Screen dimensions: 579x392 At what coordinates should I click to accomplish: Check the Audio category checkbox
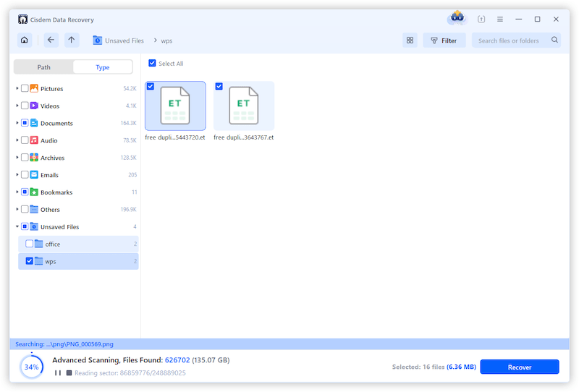(25, 140)
